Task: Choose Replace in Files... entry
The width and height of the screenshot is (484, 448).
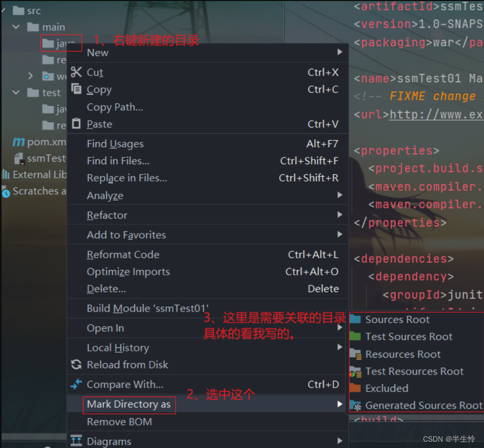Action: pyautogui.click(x=208, y=178)
